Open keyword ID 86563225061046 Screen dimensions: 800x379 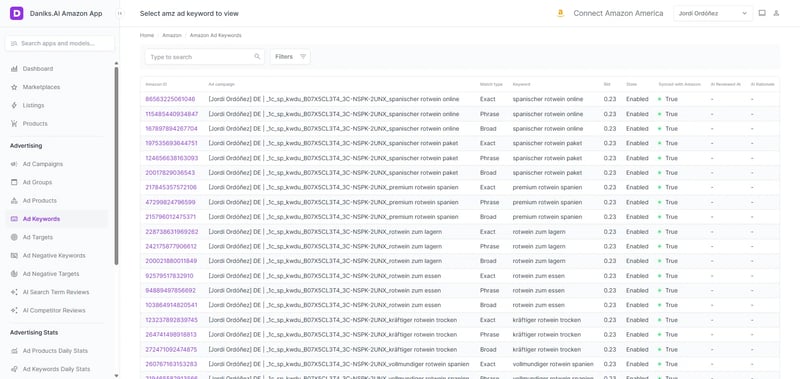coord(170,99)
